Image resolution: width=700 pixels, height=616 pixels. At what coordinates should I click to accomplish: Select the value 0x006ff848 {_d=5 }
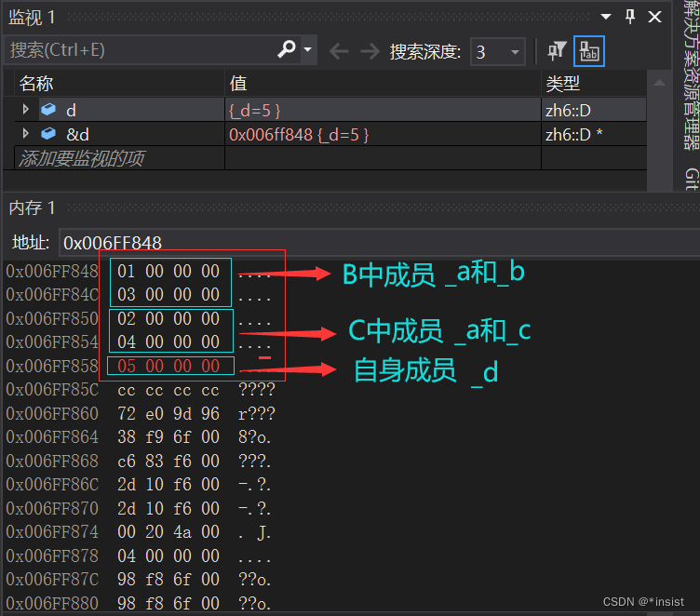click(299, 134)
